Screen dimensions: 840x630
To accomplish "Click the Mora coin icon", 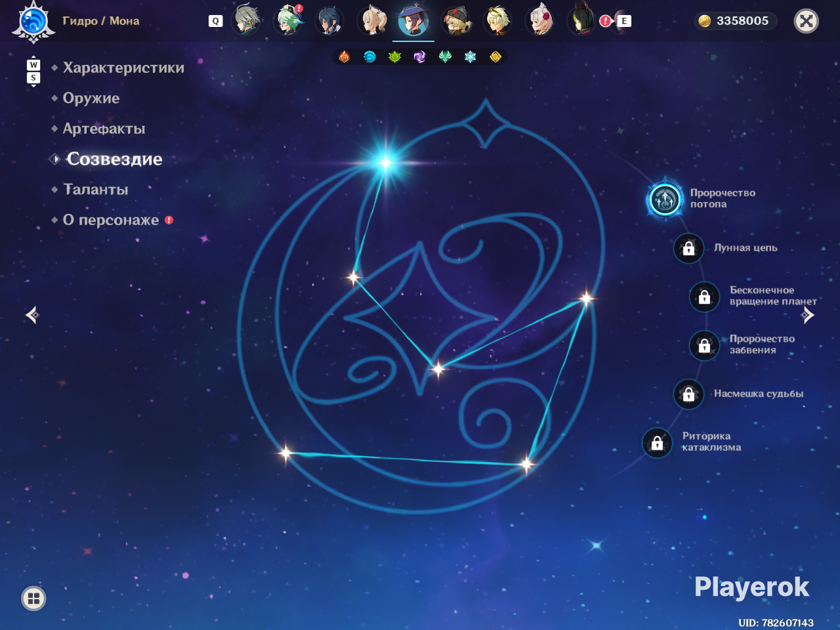I will [704, 21].
